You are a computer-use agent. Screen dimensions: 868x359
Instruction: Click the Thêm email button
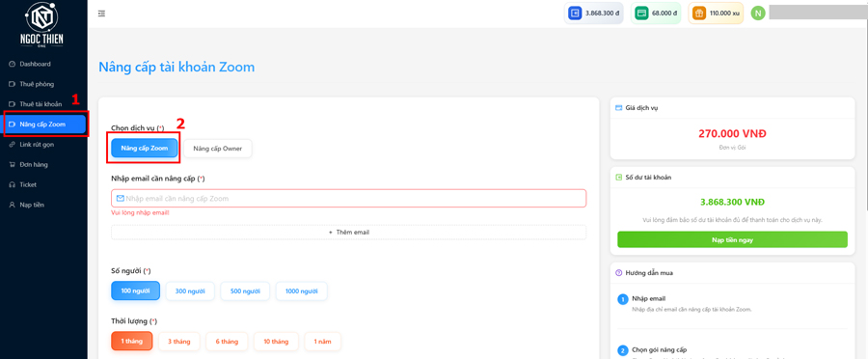(x=349, y=233)
